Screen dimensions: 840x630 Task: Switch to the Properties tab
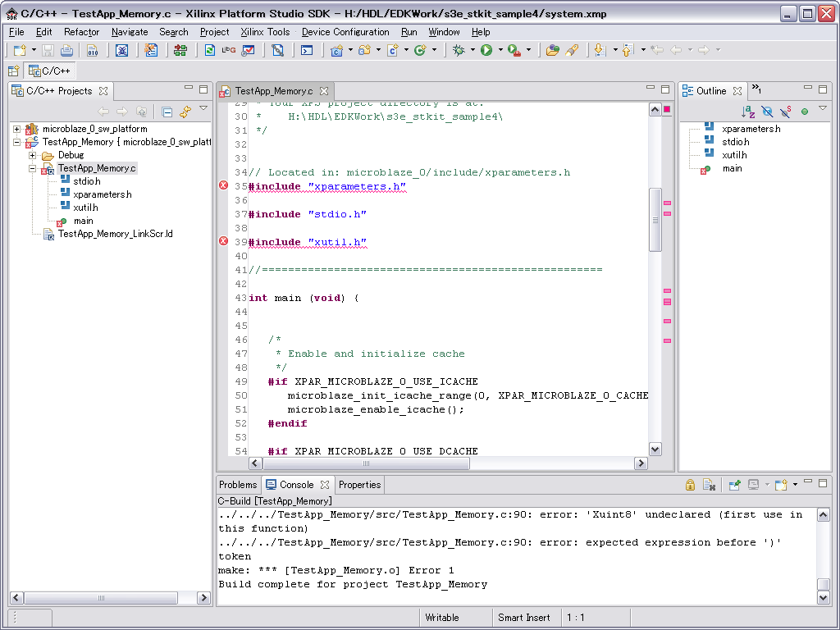tap(359, 485)
